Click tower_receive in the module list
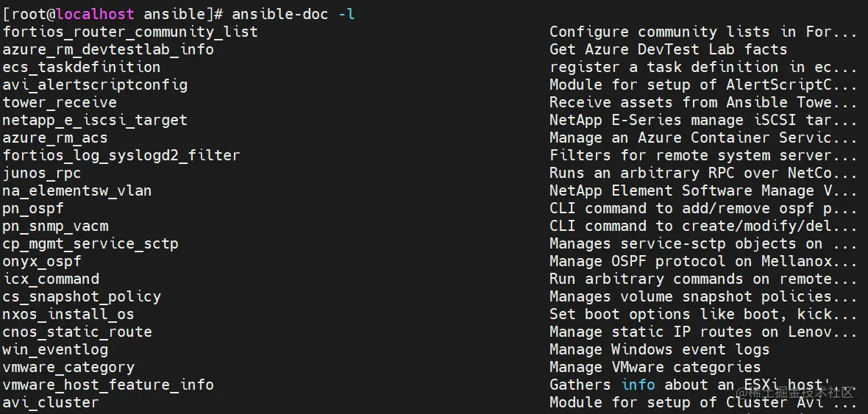Viewport: 868px width, 414px height. [x=60, y=102]
